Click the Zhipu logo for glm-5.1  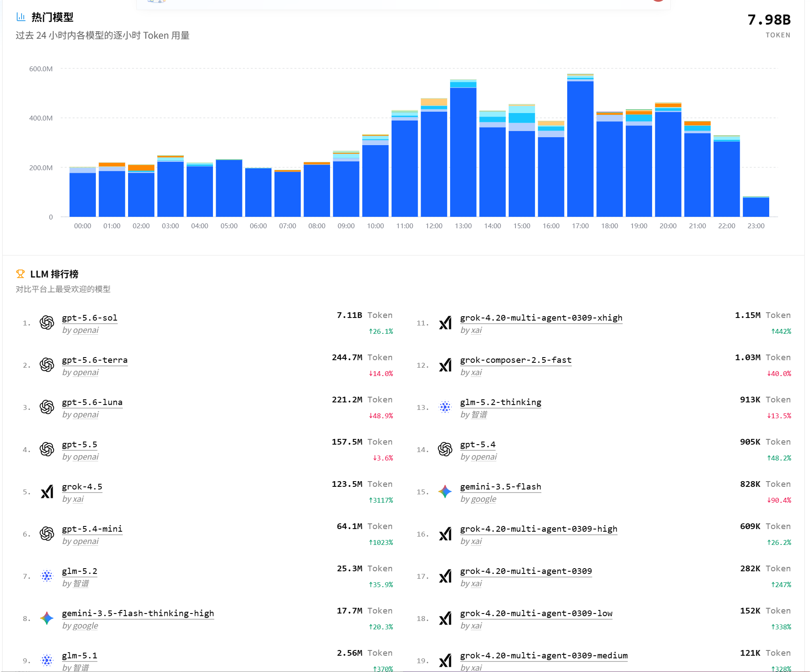[x=47, y=661]
